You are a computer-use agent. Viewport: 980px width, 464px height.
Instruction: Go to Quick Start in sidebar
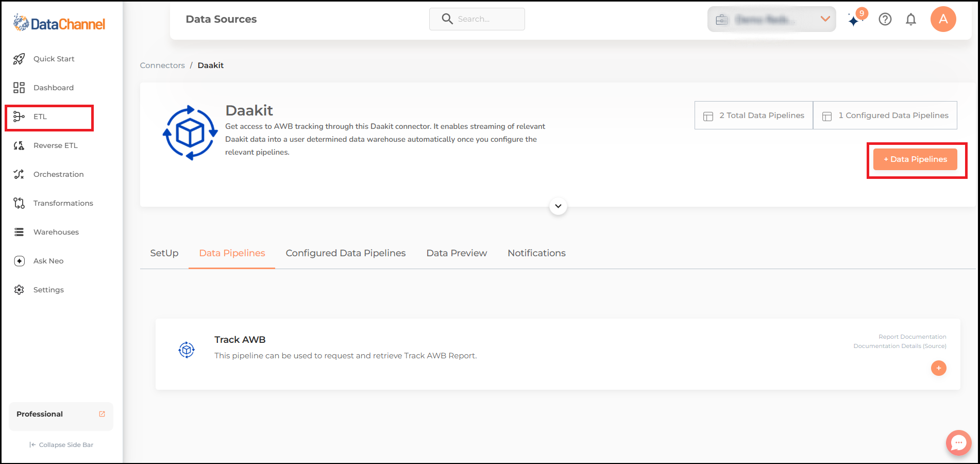pyautogui.click(x=54, y=59)
